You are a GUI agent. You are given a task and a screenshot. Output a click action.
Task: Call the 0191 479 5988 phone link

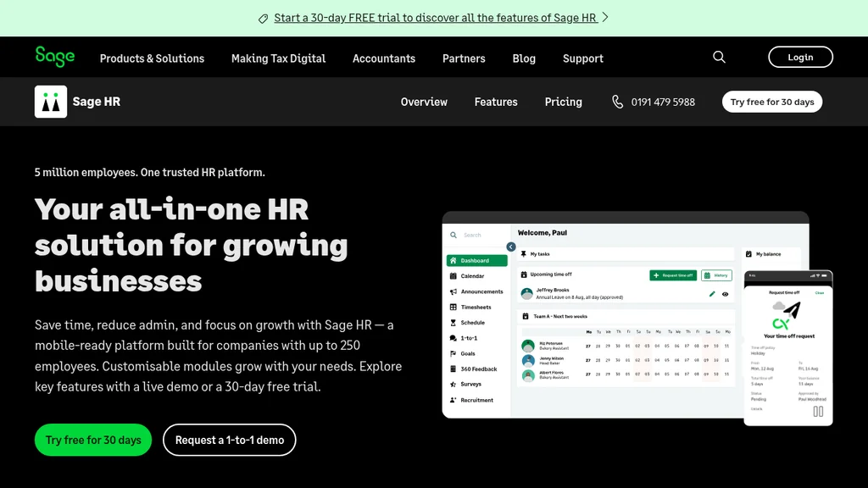click(x=663, y=102)
